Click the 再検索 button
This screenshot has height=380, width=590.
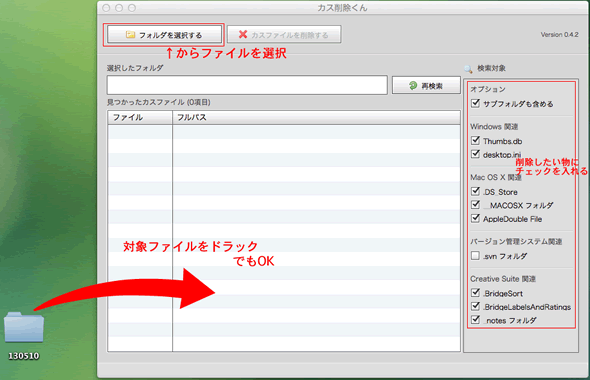(x=426, y=86)
